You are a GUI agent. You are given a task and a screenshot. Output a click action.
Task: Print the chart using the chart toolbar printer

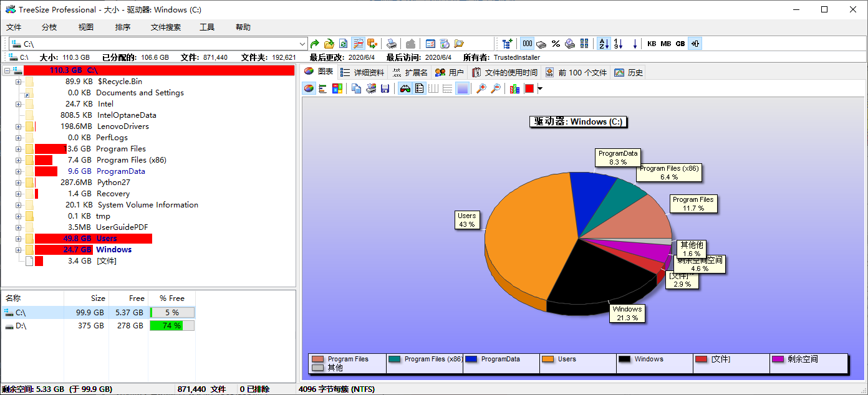[371, 88]
